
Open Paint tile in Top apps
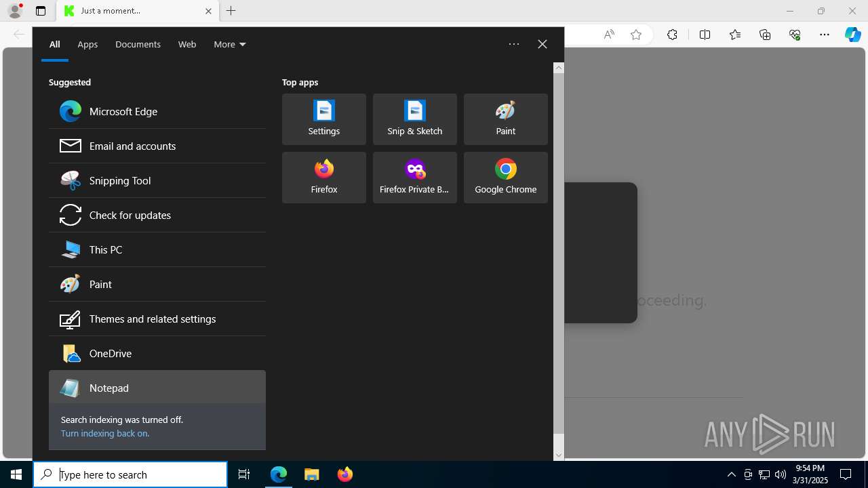tap(506, 119)
